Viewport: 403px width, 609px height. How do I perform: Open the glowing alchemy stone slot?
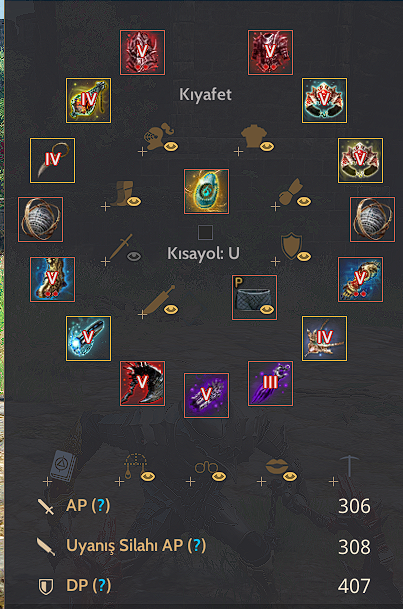point(206,191)
